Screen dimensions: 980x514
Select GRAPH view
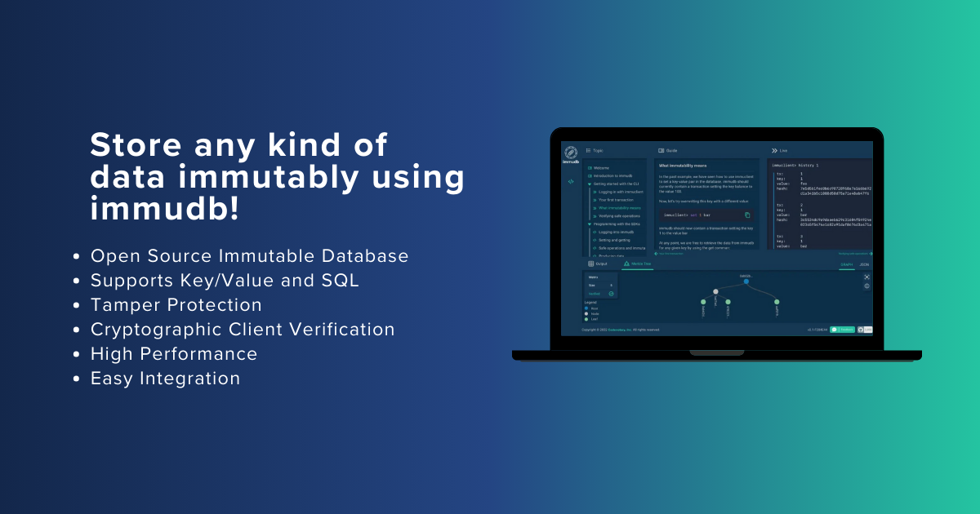[846, 265]
